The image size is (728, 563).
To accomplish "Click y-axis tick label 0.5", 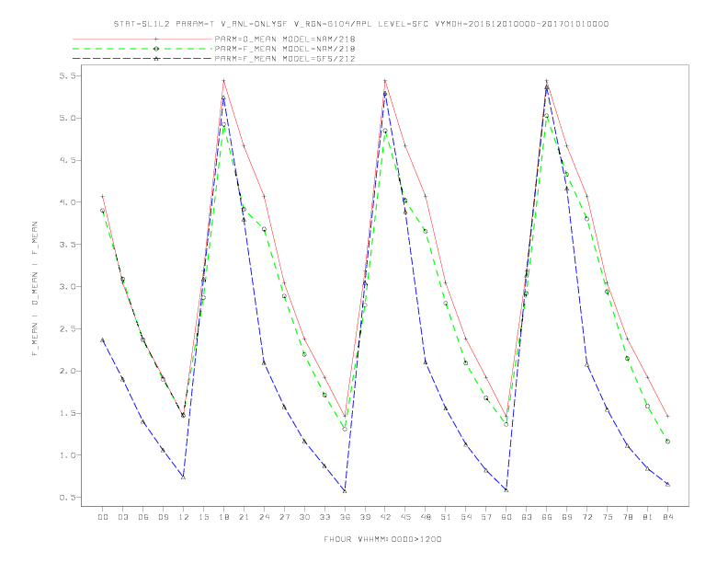I will (70, 498).
